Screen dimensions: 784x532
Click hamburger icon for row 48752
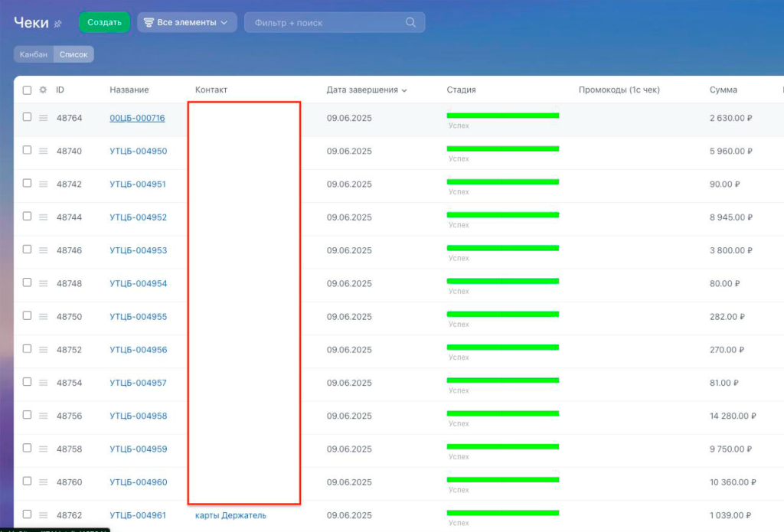(44, 350)
